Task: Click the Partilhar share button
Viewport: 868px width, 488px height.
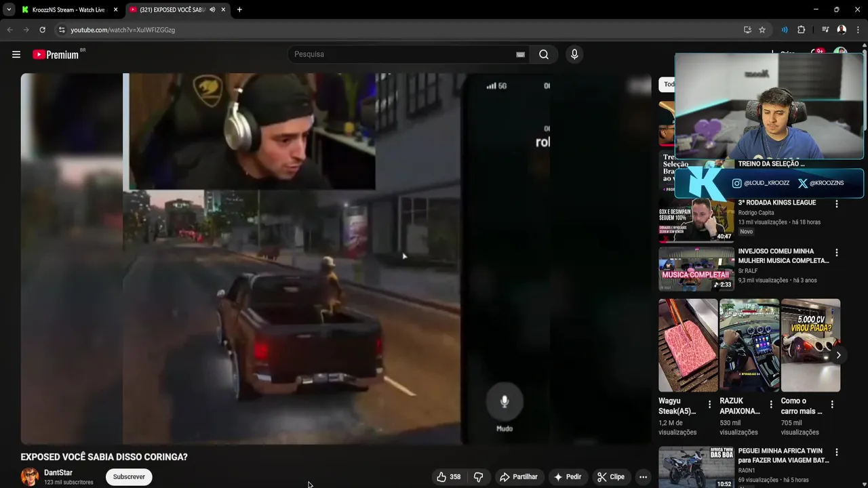Action: pos(519,477)
